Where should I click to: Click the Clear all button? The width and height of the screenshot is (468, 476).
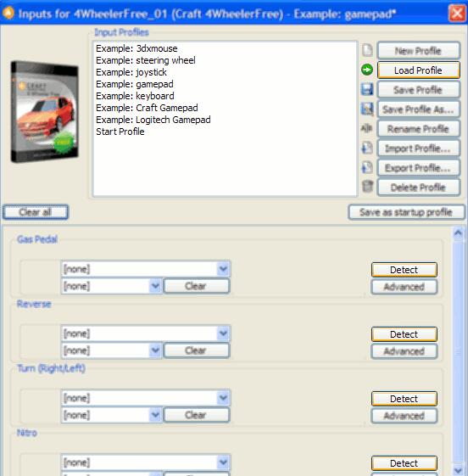pyautogui.click(x=36, y=212)
